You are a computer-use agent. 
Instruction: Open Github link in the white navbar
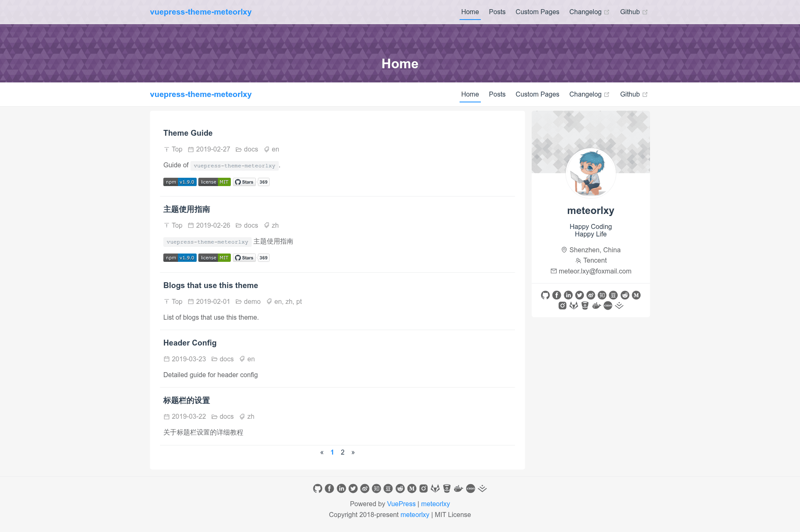tap(634, 94)
